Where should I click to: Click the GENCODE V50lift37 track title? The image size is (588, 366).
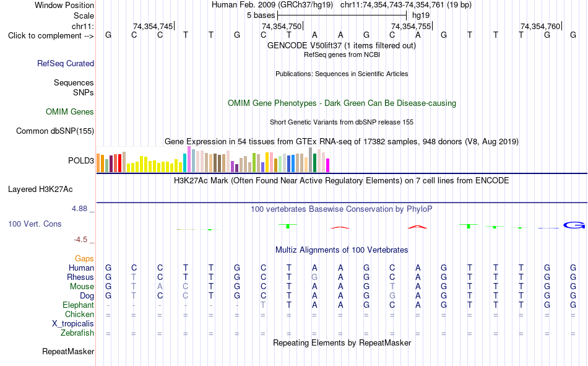point(342,46)
